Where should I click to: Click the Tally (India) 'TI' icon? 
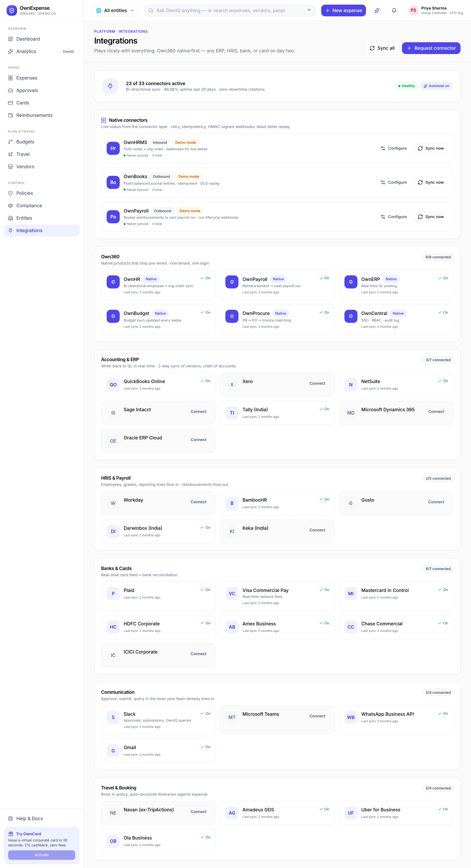232,413
